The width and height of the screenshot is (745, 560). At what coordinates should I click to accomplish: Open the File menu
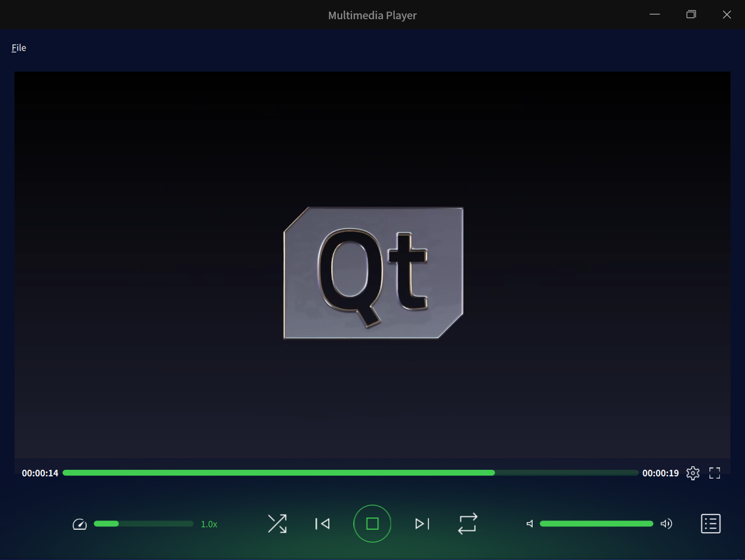[x=19, y=48]
